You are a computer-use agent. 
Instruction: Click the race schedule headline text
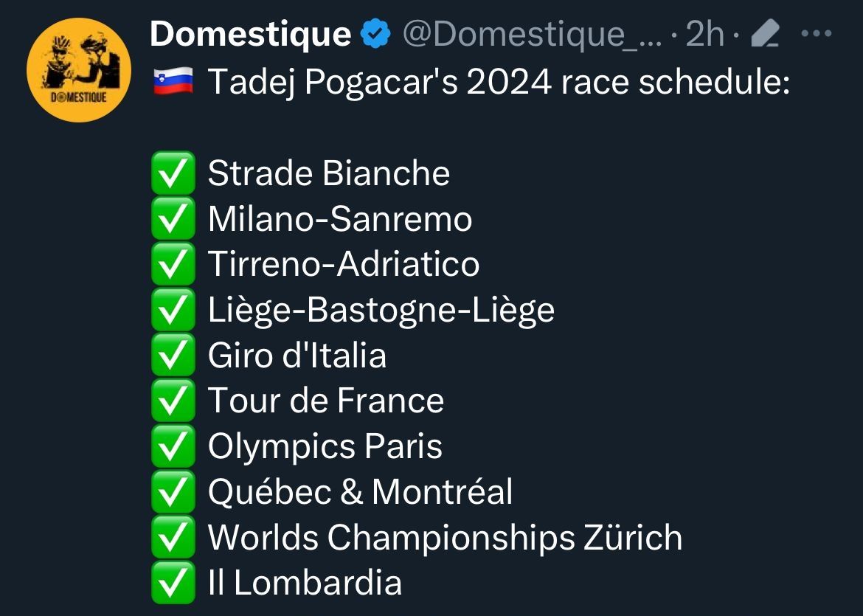tap(499, 83)
